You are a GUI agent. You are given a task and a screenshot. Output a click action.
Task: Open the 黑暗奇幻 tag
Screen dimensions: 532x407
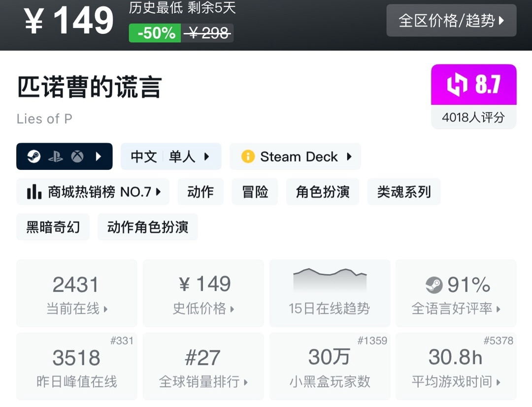[x=53, y=227]
